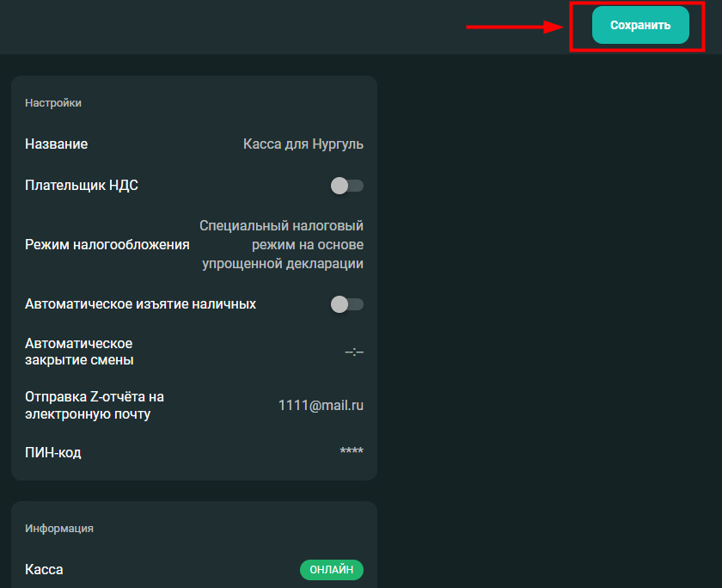
Task: Click the Отправка Z-отчёта label
Action: click(95, 405)
